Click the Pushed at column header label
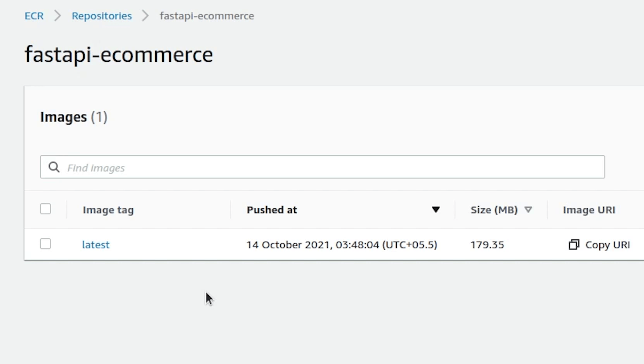 tap(272, 210)
